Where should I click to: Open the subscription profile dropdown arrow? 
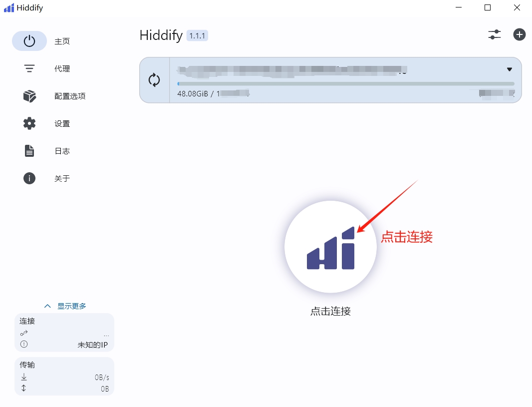tap(510, 69)
